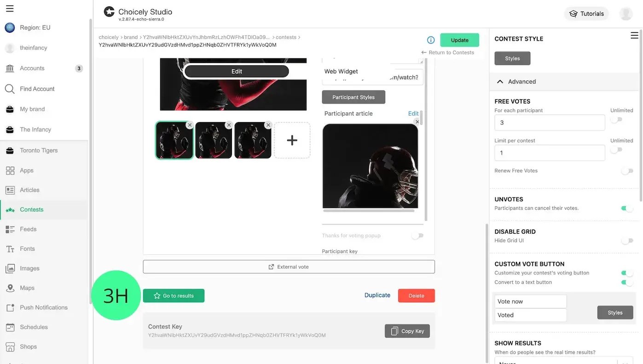
Task: Remove the second participant thumbnail image
Action: click(x=229, y=125)
